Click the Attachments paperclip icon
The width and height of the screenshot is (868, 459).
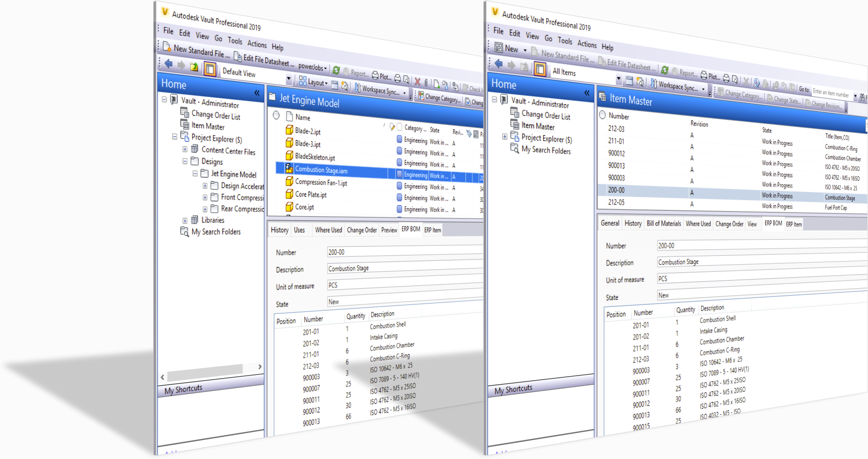click(x=426, y=82)
